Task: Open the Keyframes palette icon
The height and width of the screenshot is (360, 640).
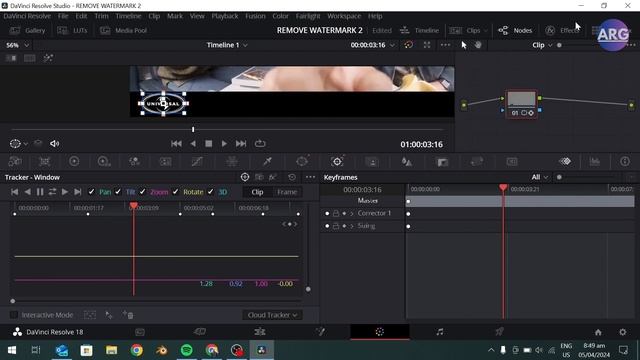Action: (x=565, y=162)
